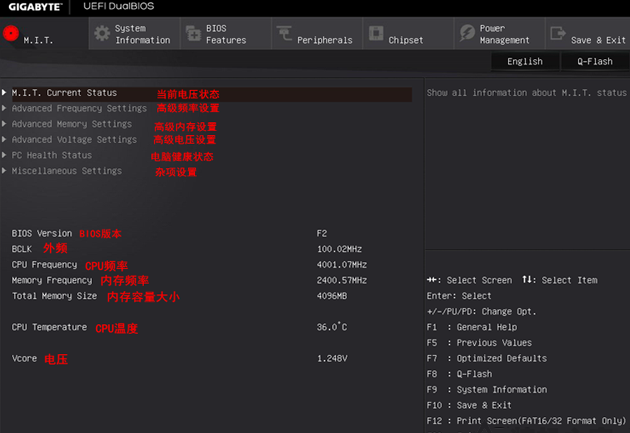Click the Chipset tab icon

pos(375,34)
